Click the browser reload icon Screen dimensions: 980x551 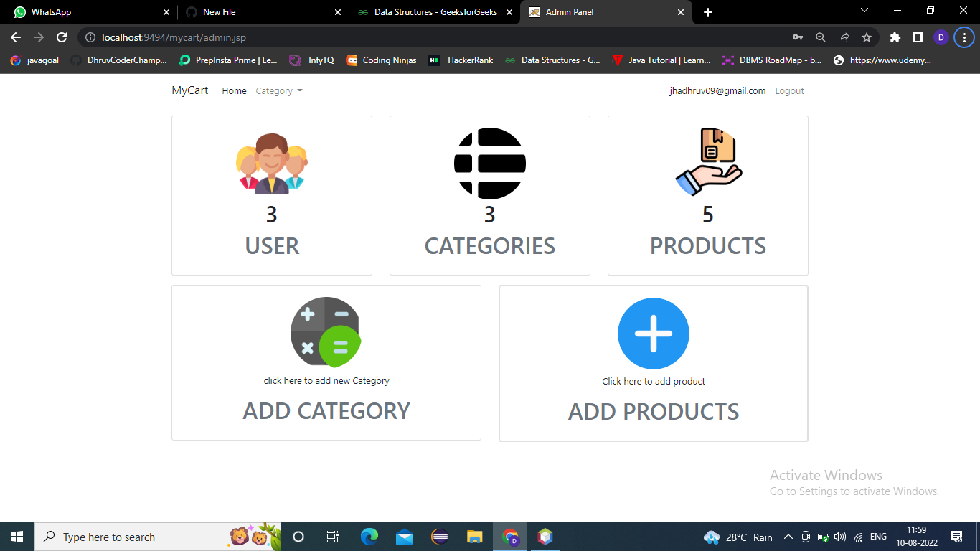[62, 37]
